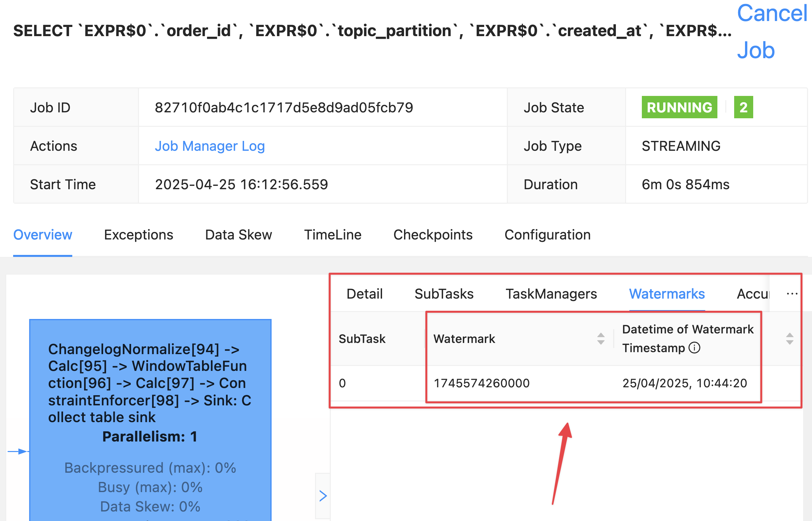The width and height of the screenshot is (812, 521).
Task: Sort by Datetime of Watermark Timestamp arrows
Action: 789,339
